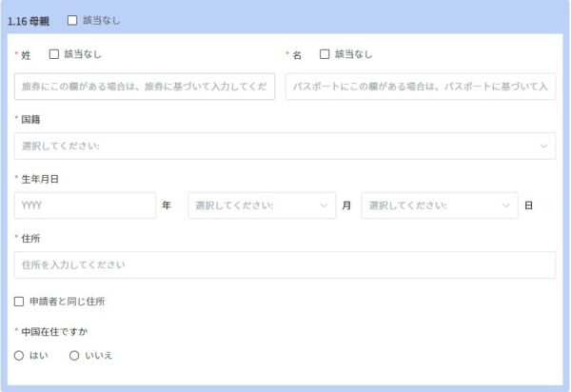Tick the 該当なし checkbox for 名
The image size is (571, 392).
tap(325, 55)
